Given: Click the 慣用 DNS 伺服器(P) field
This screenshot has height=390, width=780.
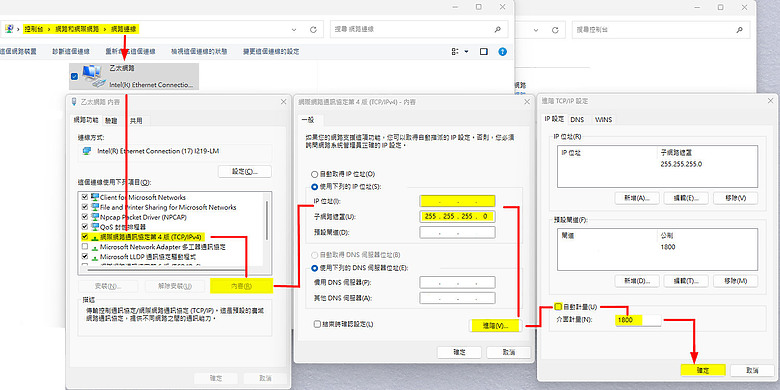Looking at the screenshot, I should pos(457,283).
